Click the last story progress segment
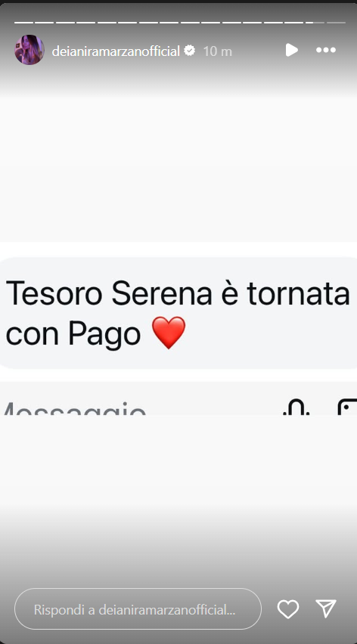This screenshot has width=357, height=644. tap(336, 23)
